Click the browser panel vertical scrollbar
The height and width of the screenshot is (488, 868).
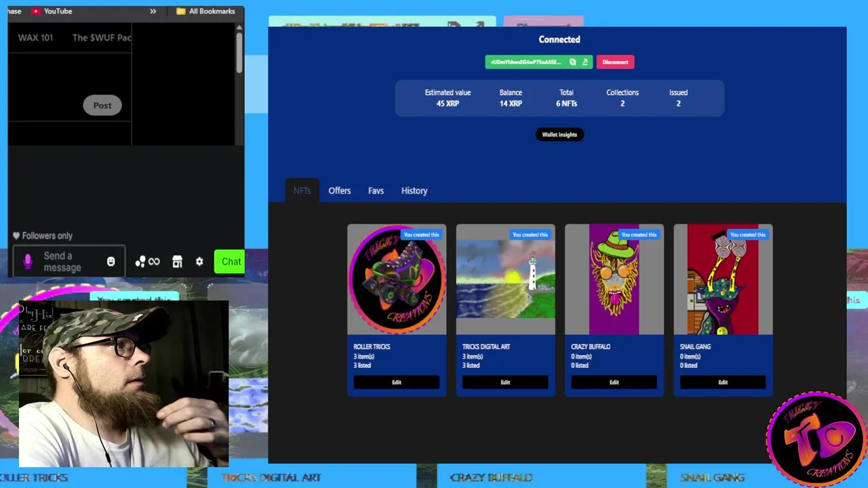coord(239,52)
